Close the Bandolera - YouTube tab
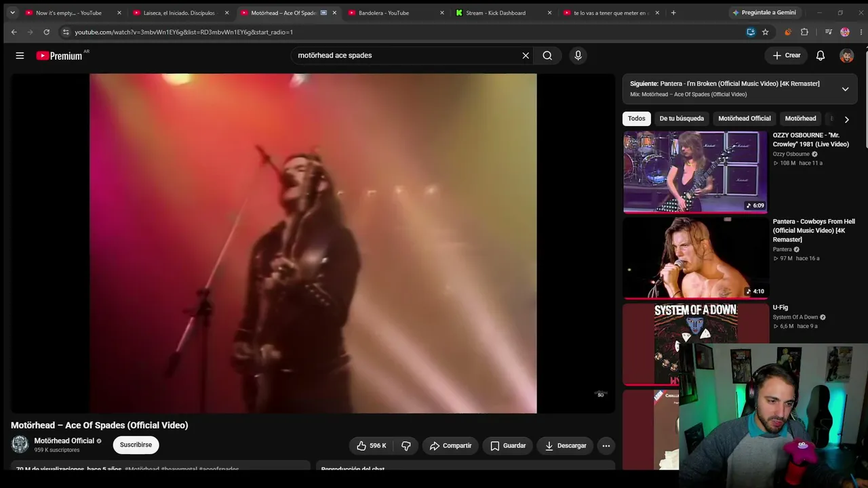868x488 pixels. 442,13
